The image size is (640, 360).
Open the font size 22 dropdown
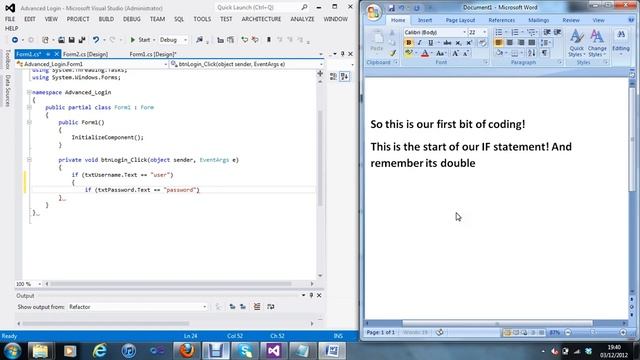tap(484, 32)
